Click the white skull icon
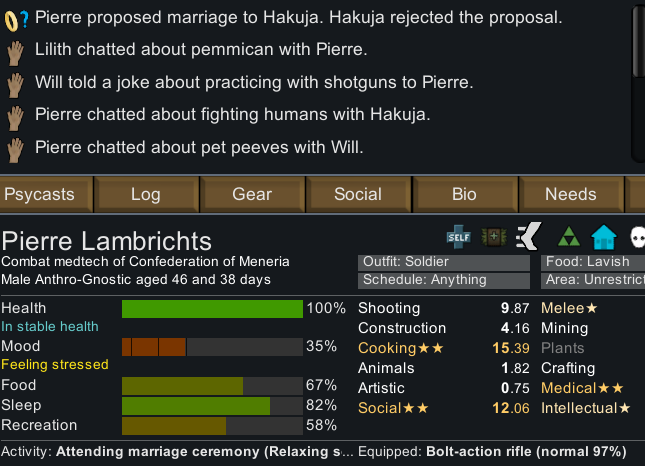The image size is (645, 466). (x=637, y=238)
